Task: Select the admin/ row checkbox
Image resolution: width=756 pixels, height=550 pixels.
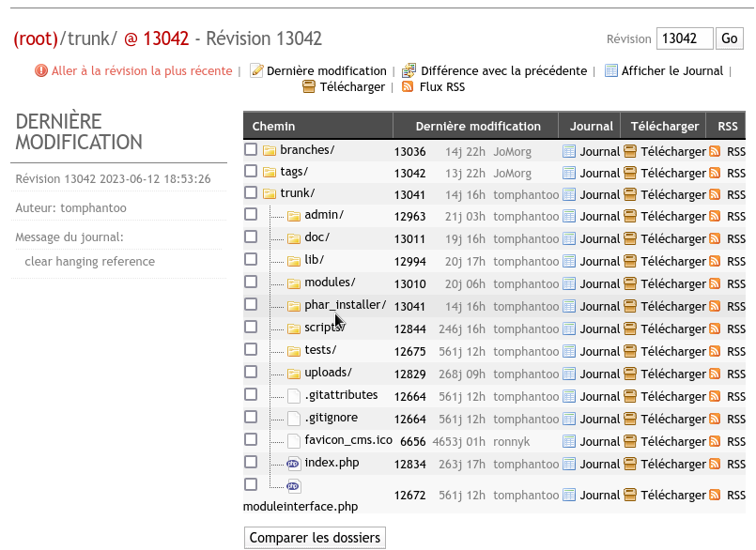Action: pos(251,214)
